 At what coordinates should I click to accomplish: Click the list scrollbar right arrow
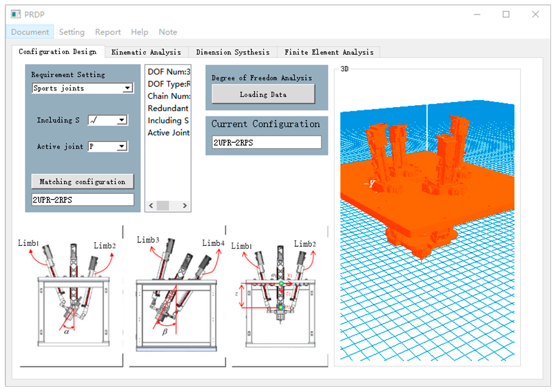(185, 206)
